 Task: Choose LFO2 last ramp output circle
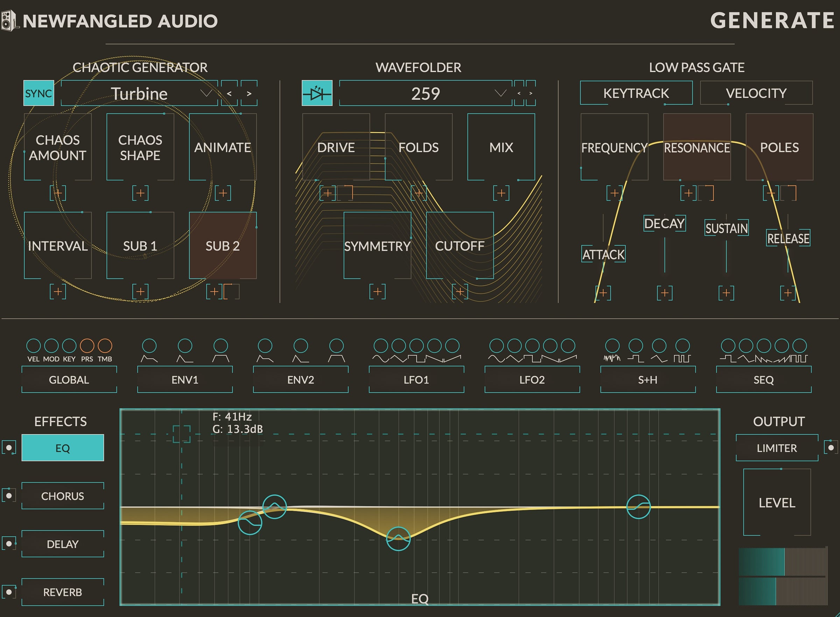568,345
